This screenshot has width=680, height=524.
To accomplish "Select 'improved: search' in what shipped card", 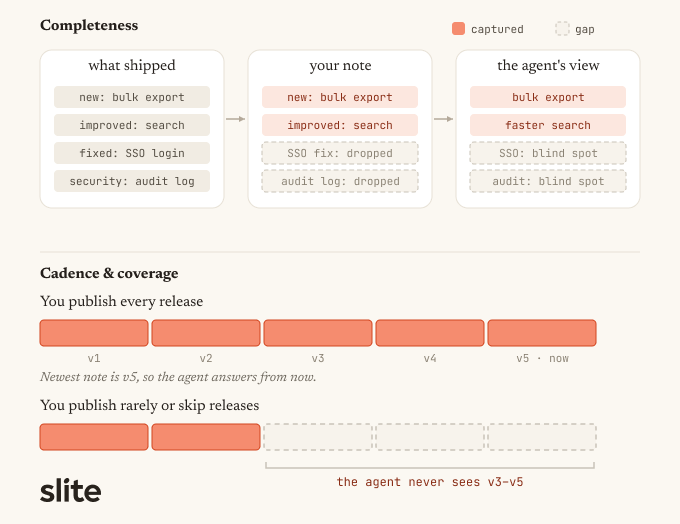I will (132, 125).
